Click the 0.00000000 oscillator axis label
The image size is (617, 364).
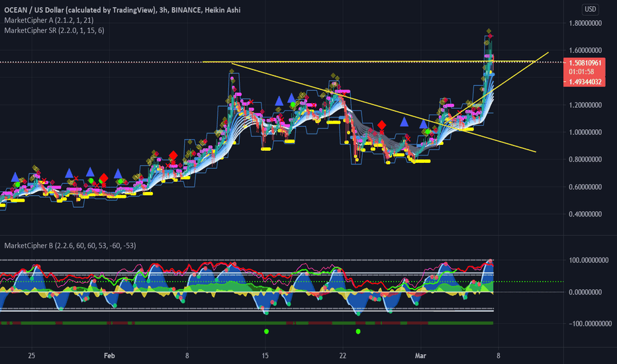(x=585, y=292)
